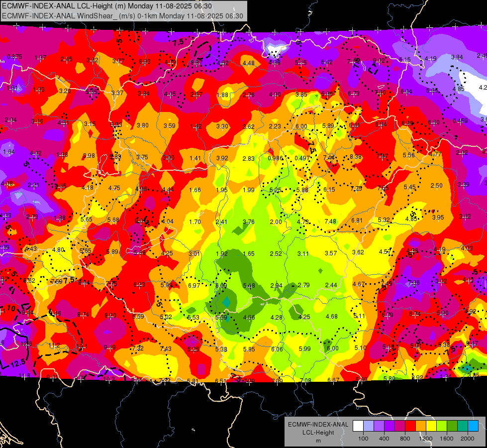487x448 pixels.
Task: Click the wind shear value 2.52
Action: click(276, 254)
